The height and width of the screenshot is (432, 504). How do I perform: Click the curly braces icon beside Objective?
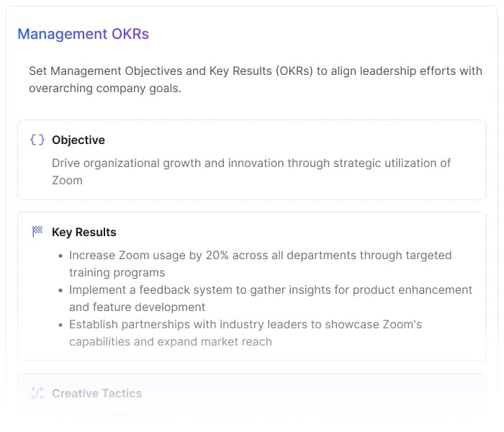37,140
